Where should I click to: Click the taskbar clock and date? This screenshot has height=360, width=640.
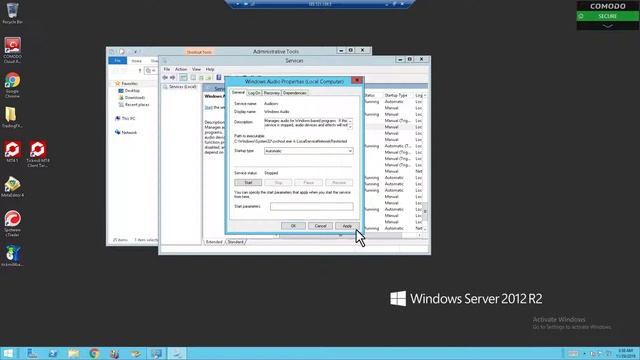(626, 353)
